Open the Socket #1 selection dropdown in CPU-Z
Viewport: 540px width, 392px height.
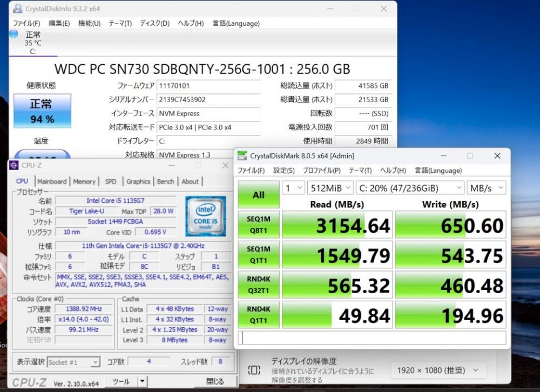coord(73,362)
